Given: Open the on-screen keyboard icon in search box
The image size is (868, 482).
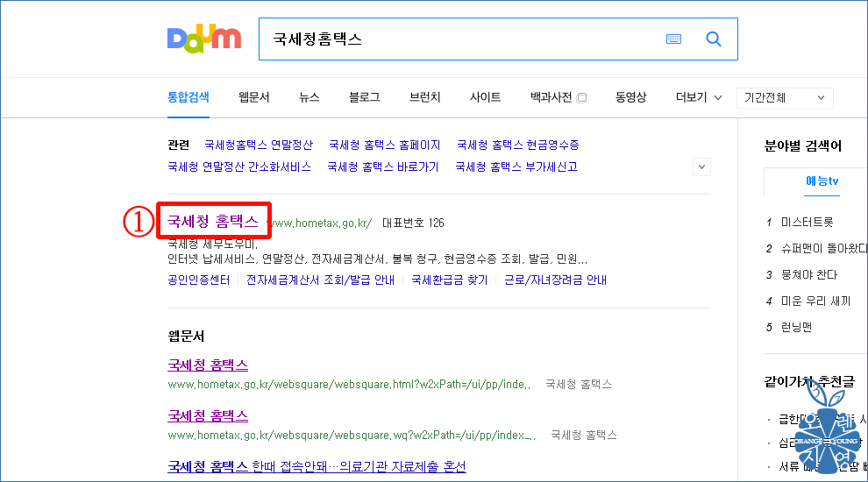Looking at the screenshot, I should point(673,39).
